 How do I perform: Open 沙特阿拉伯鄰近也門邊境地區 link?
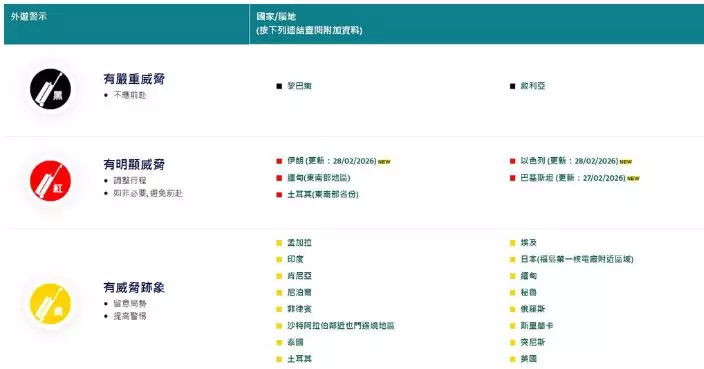(341, 325)
